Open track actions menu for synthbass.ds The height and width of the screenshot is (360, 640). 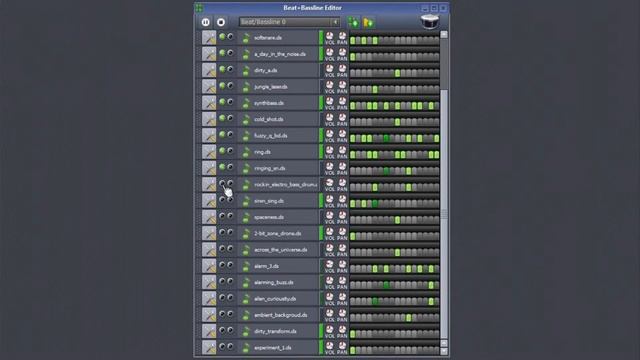click(209, 103)
